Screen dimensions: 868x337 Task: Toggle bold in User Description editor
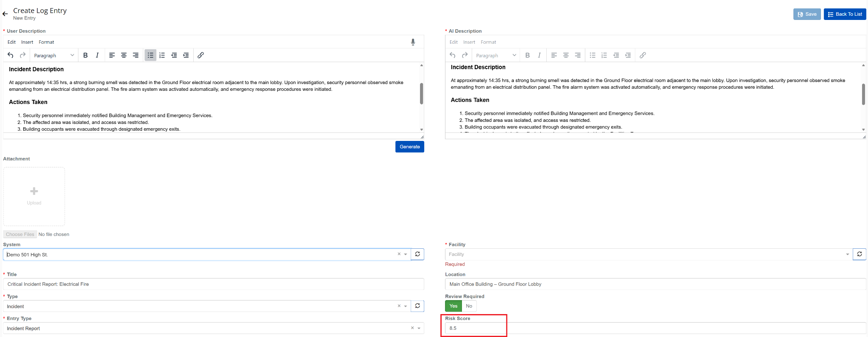point(86,55)
